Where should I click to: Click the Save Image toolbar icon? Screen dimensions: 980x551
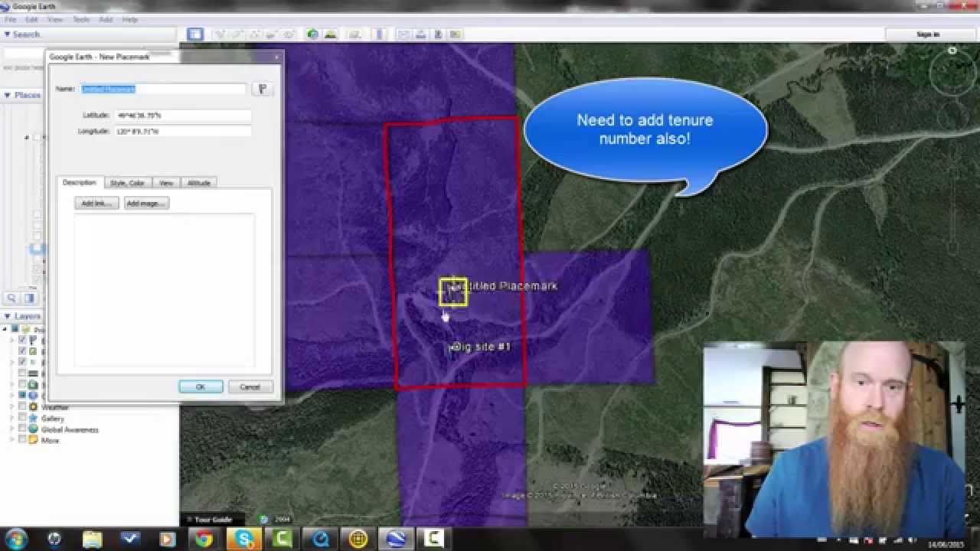(438, 34)
